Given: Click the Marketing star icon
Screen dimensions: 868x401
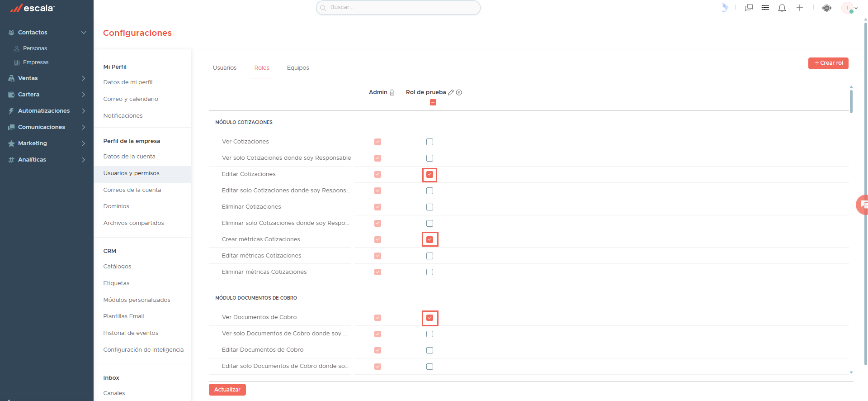Looking at the screenshot, I should point(11,143).
